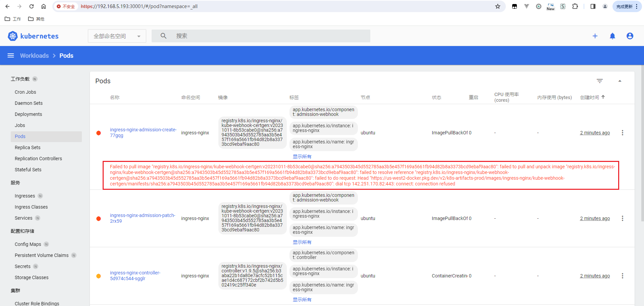The image size is (644, 306).
Task: Switch to Deployments in the sidebar
Action: pyautogui.click(x=28, y=114)
